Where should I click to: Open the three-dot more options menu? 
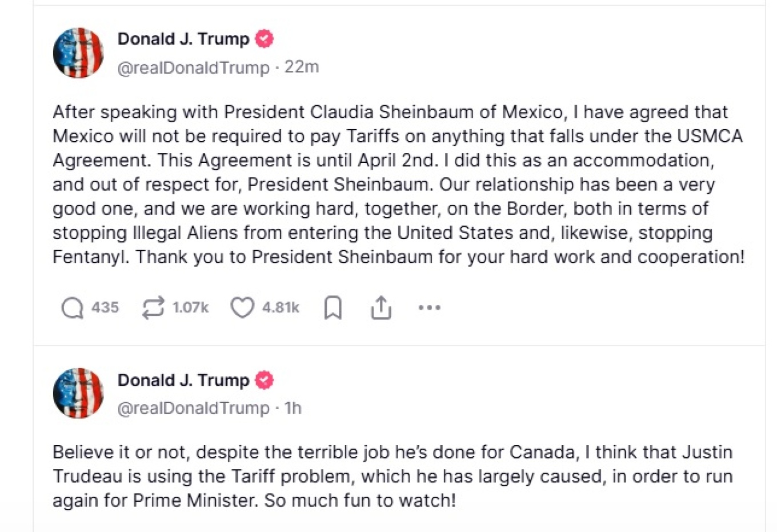[429, 308]
